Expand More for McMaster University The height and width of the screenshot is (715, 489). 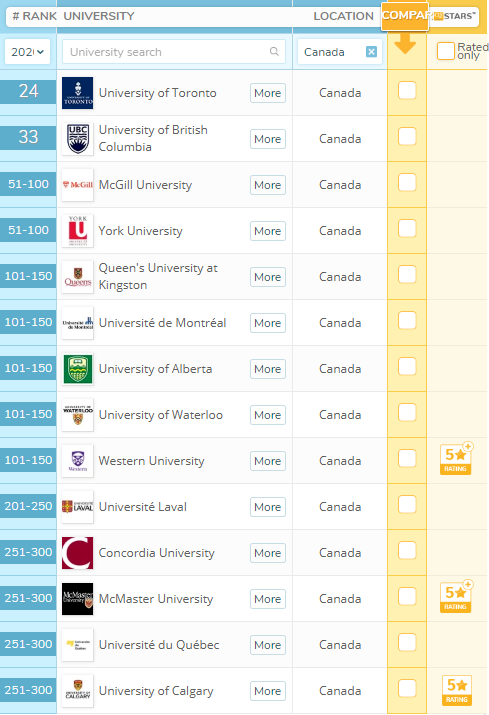coord(268,599)
